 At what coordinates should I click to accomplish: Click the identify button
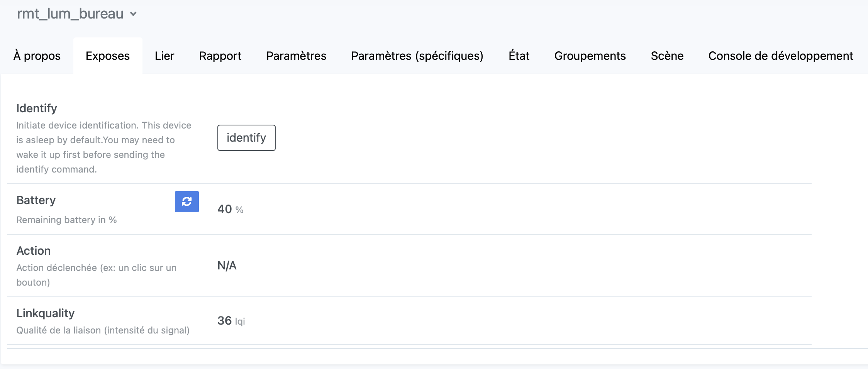[246, 138]
